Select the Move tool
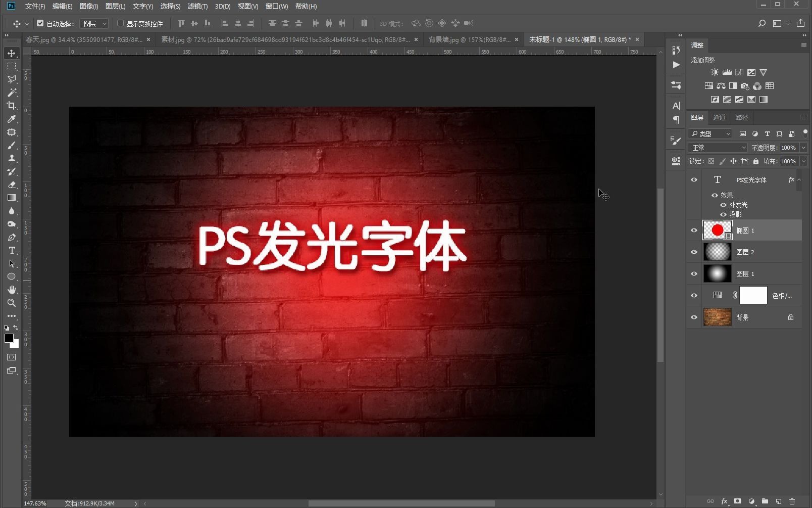Image resolution: width=812 pixels, height=508 pixels. 12,53
